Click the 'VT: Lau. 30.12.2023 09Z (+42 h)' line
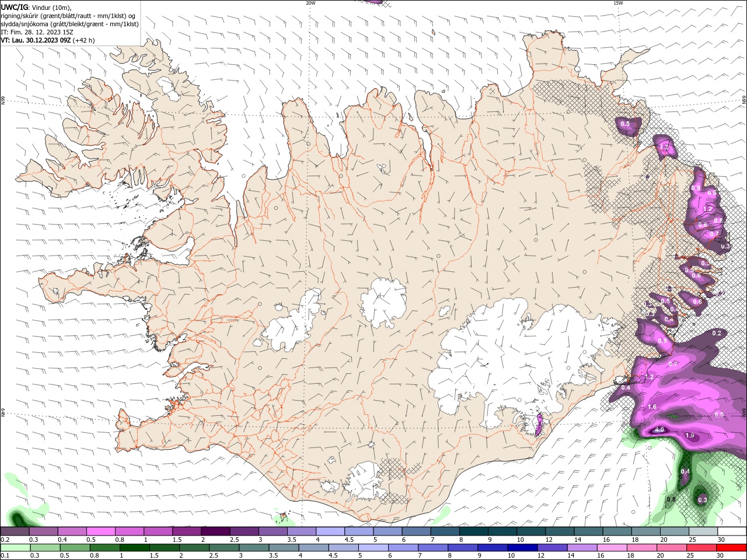Screen dimensions: 747x560 48,40
